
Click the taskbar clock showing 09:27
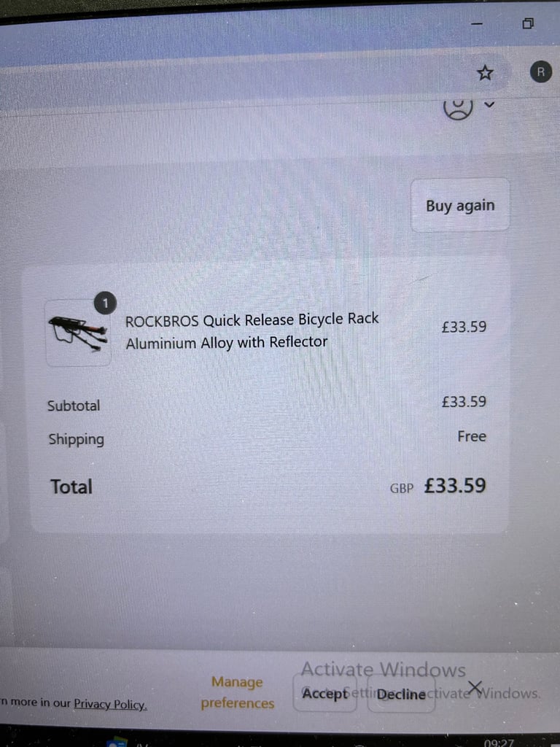pos(499,742)
